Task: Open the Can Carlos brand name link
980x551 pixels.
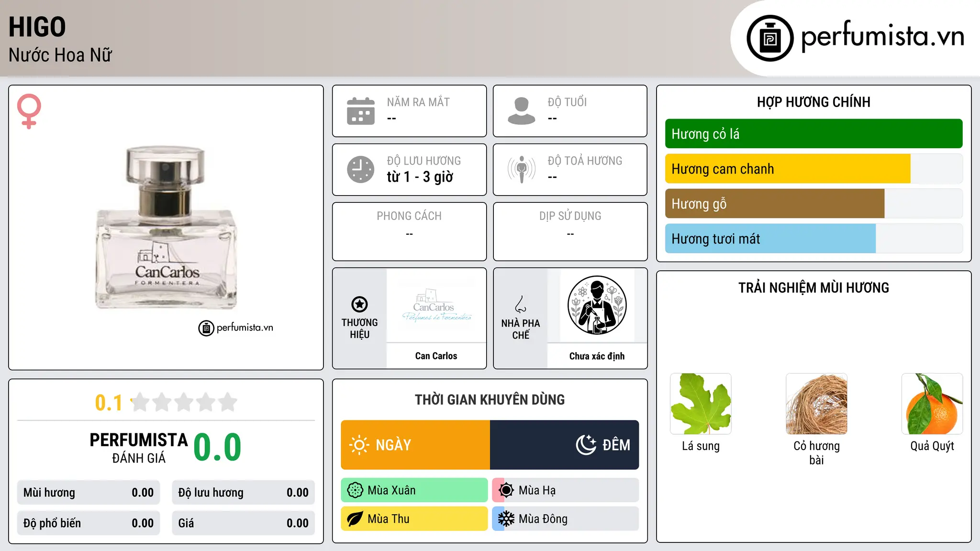Action: 436,356
